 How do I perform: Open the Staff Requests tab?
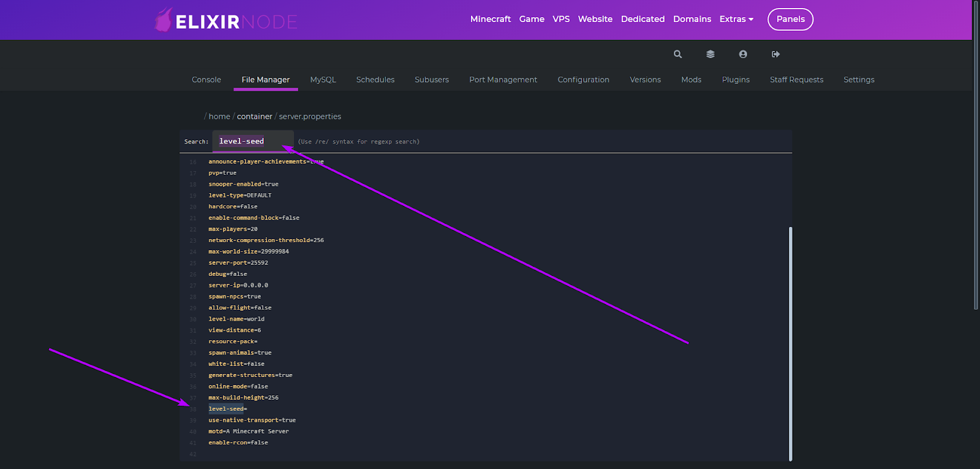797,80
